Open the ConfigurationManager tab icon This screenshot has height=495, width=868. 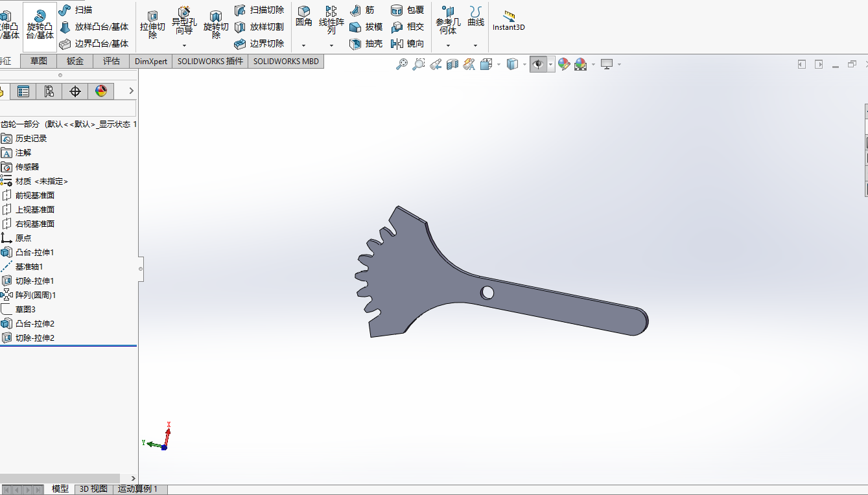click(x=49, y=91)
